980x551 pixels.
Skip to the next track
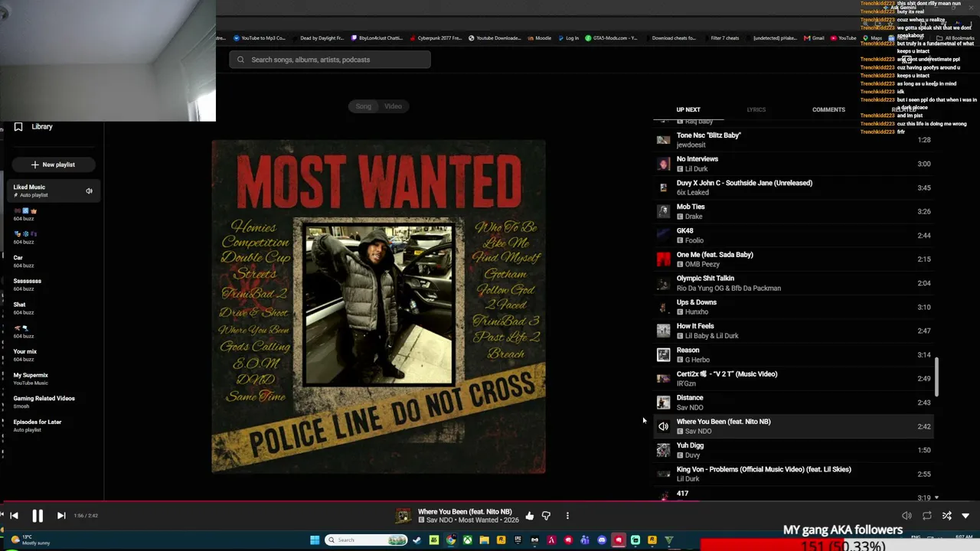(61, 516)
